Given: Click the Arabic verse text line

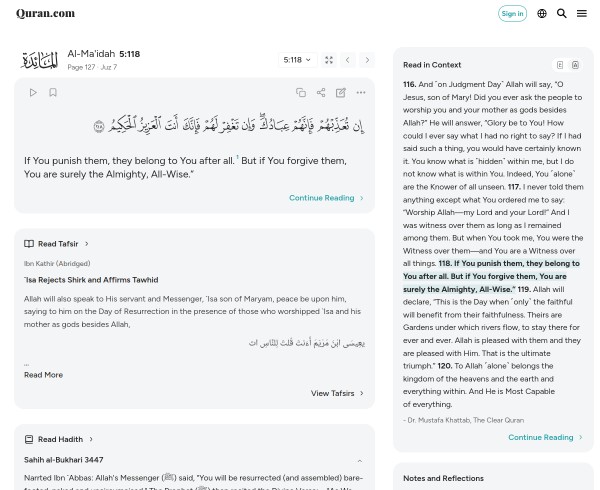Looking at the screenshot, I should [x=229, y=124].
